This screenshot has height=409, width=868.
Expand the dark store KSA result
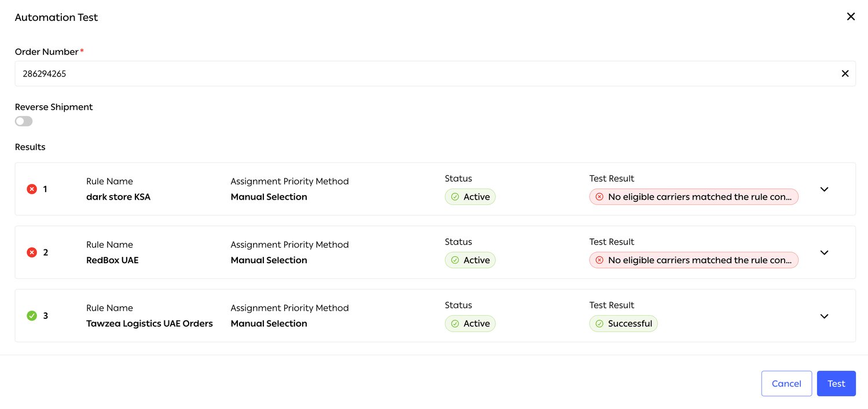click(x=825, y=189)
